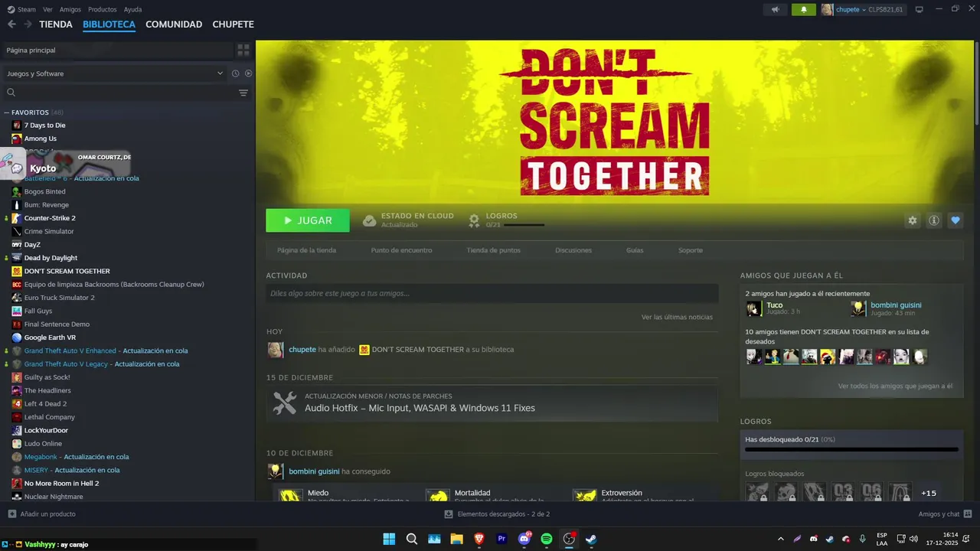Open Guías link
980x551 pixels.
tap(635, 250)
